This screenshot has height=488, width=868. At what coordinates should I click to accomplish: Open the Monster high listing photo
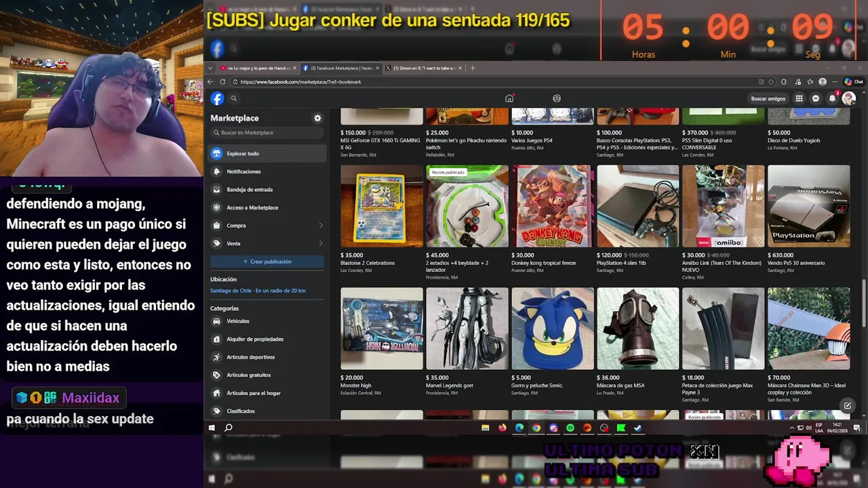pos(382,329)
